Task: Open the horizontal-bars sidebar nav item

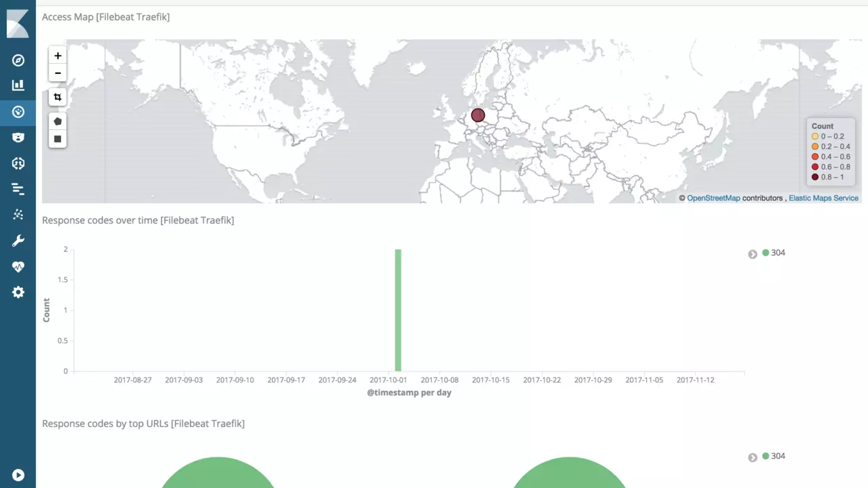Action: pos(18,189)
